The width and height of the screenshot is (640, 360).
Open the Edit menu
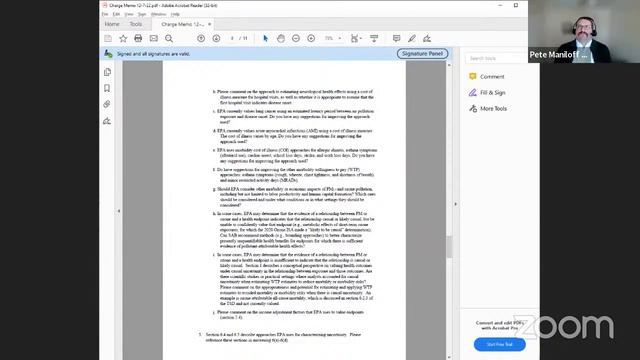point(116,14)
